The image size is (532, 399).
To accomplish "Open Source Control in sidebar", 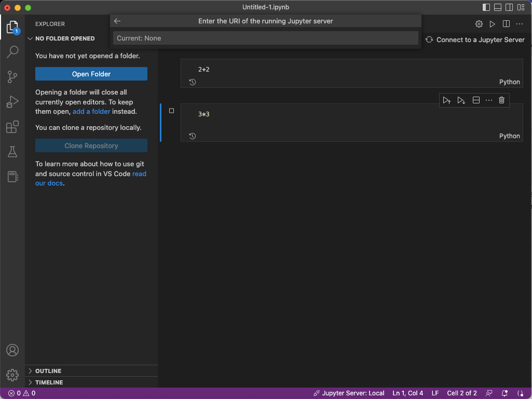I will pos(12,77).
